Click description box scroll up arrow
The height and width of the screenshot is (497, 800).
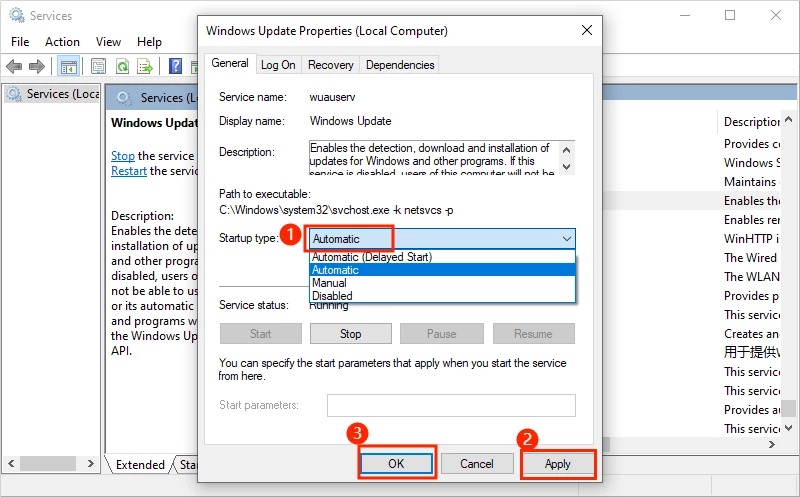pos(566,150)
